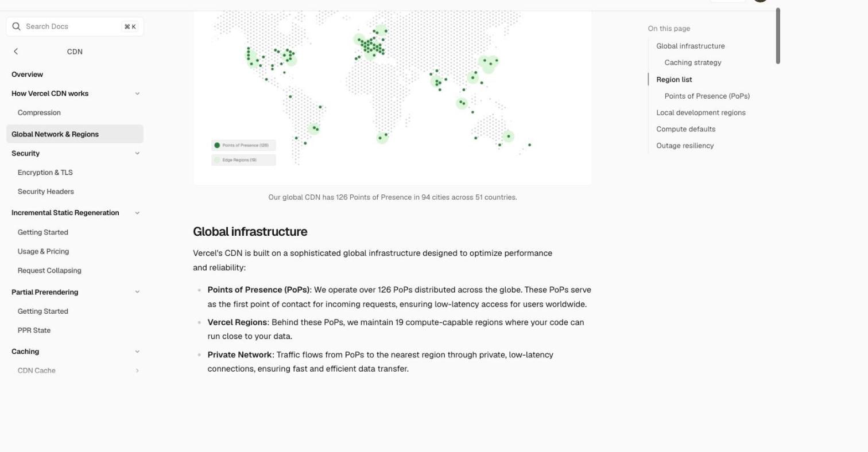The height and width of the screenshot is (452, 868).
Task: Focus the Search Docs field
Action: point(75,26)
